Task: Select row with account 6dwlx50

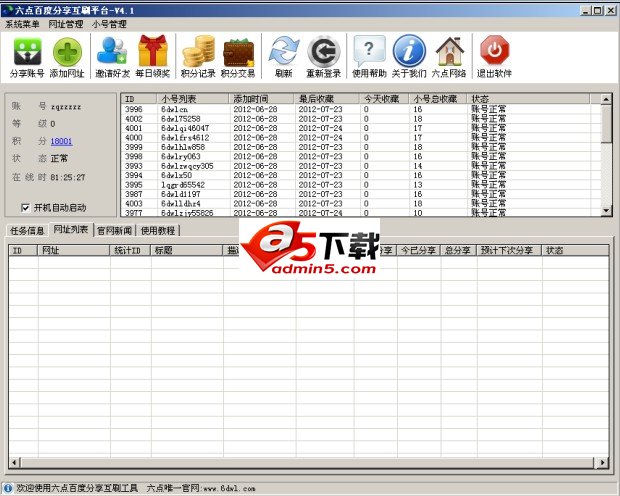Action: click(361, 175)
